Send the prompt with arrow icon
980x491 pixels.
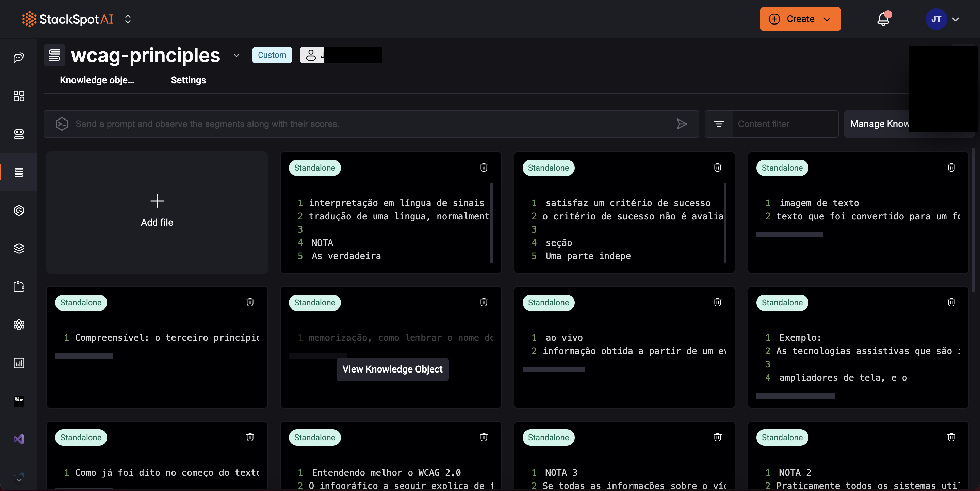coord(682,124)
